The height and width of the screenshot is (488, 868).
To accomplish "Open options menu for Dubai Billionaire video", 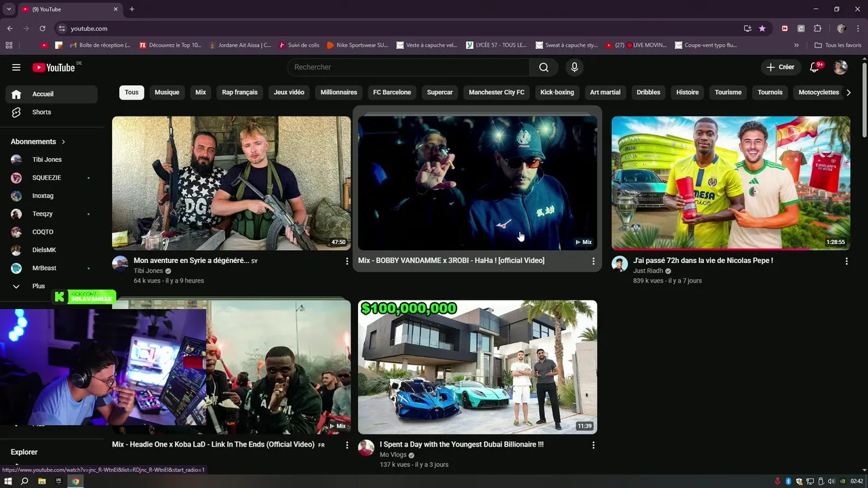I will tap(593, 445).
